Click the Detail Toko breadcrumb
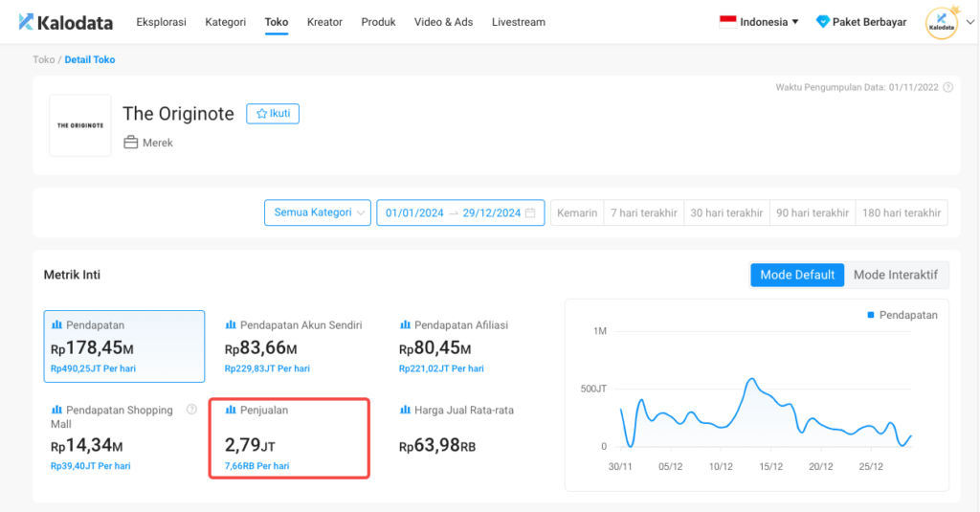Screen dimensions: 980x512 (89, 59)
